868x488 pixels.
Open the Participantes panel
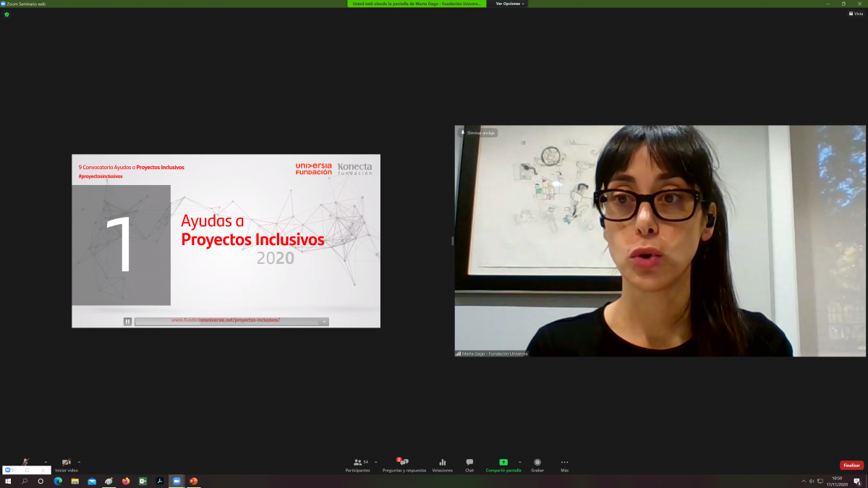tap(357, 465)
